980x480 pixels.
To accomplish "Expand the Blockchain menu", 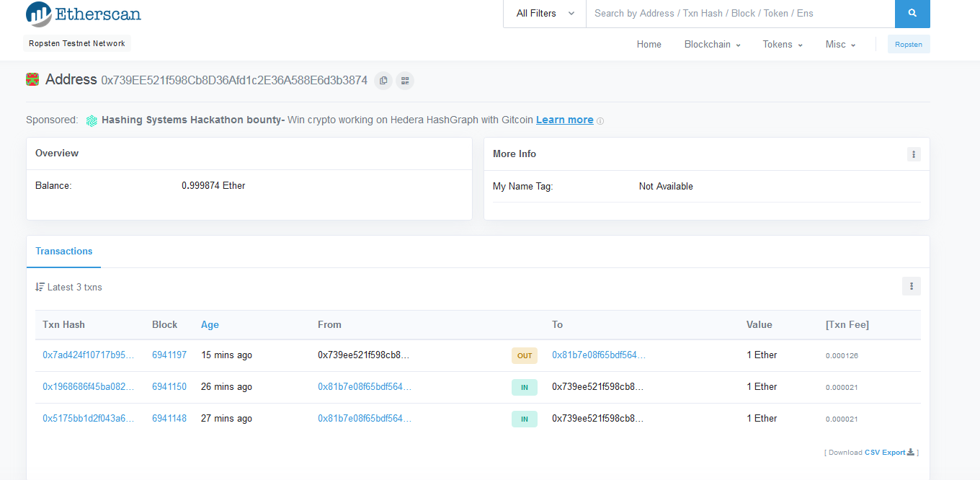I will [x=712, y=45].
